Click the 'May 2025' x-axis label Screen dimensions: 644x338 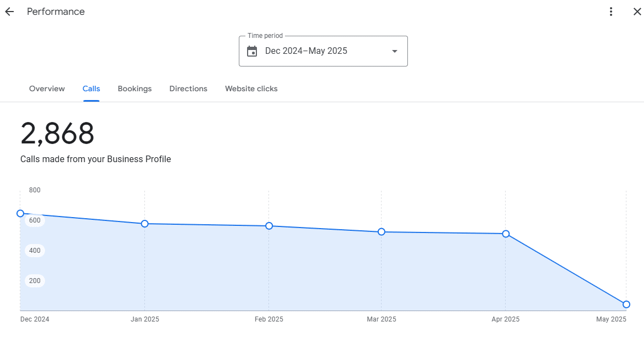coord(611,319)
